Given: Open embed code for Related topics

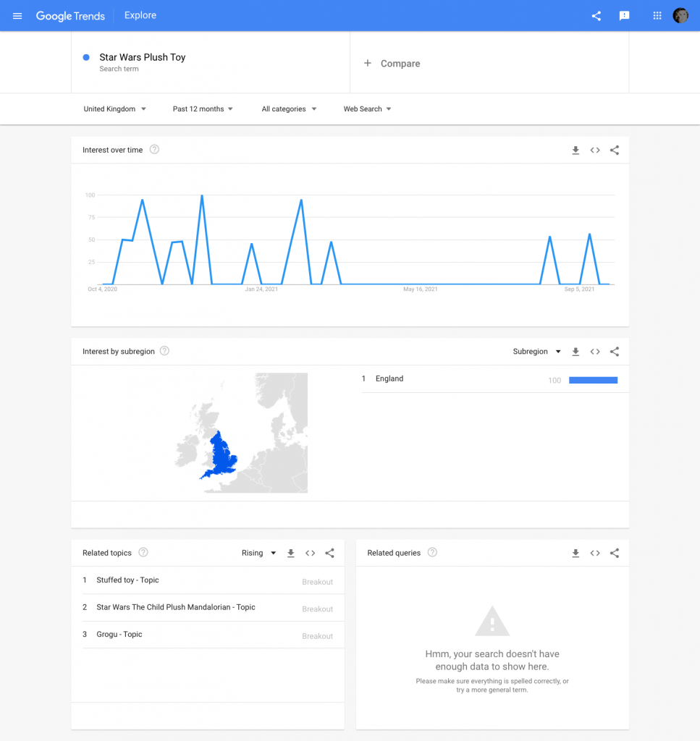Looking at the screenshot, I should coord(310,552).
